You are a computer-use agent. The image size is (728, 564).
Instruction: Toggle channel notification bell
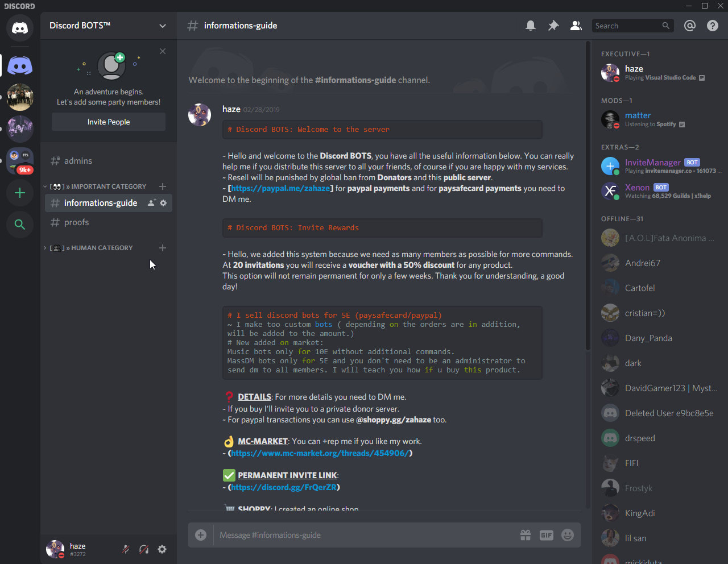point(531,26)
